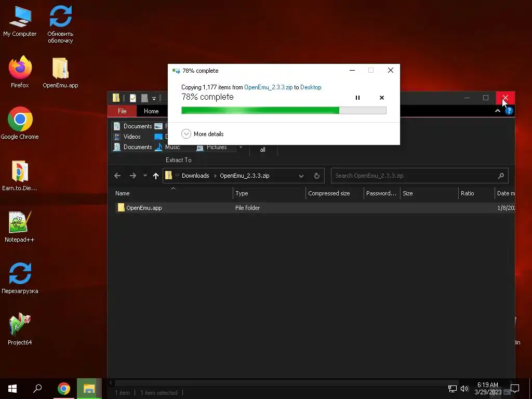Switch to Chrome in the taskbar
532x399 pixels.
tap(63, 389)
